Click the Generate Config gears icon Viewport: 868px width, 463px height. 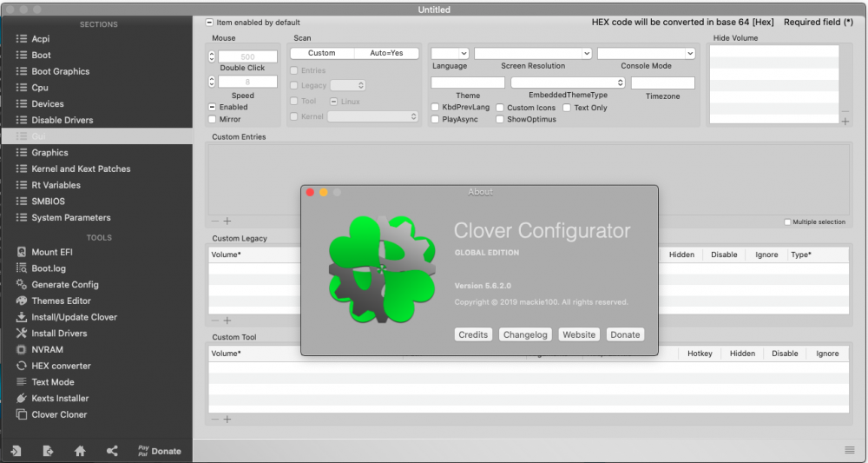(x=22, y=284)
